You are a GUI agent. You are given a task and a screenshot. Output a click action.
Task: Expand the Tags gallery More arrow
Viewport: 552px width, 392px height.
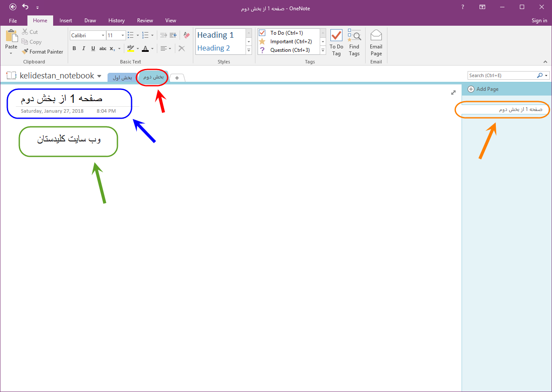[323, 50]
